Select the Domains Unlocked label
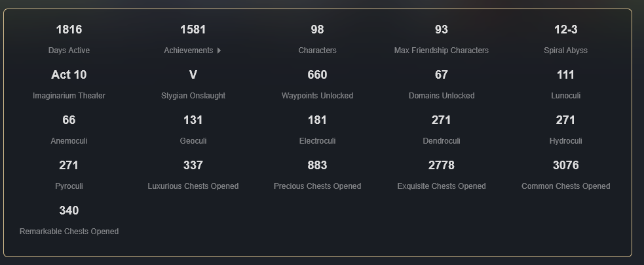644x265 pixels. (x=442, y=96)
